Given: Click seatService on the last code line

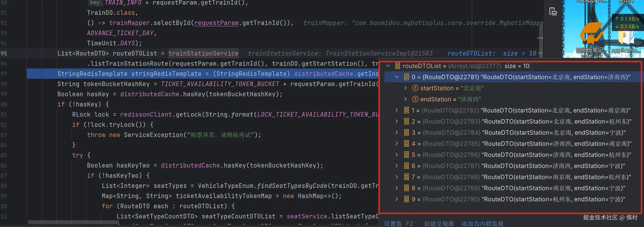Looking at the screenshot, I should tap(307, 216).
